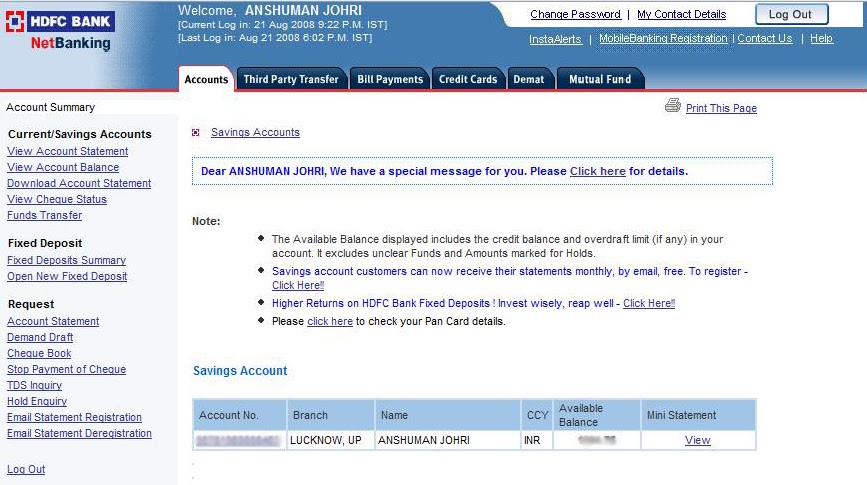
Task: Click the Request sidebar heading
Action: 31,304
